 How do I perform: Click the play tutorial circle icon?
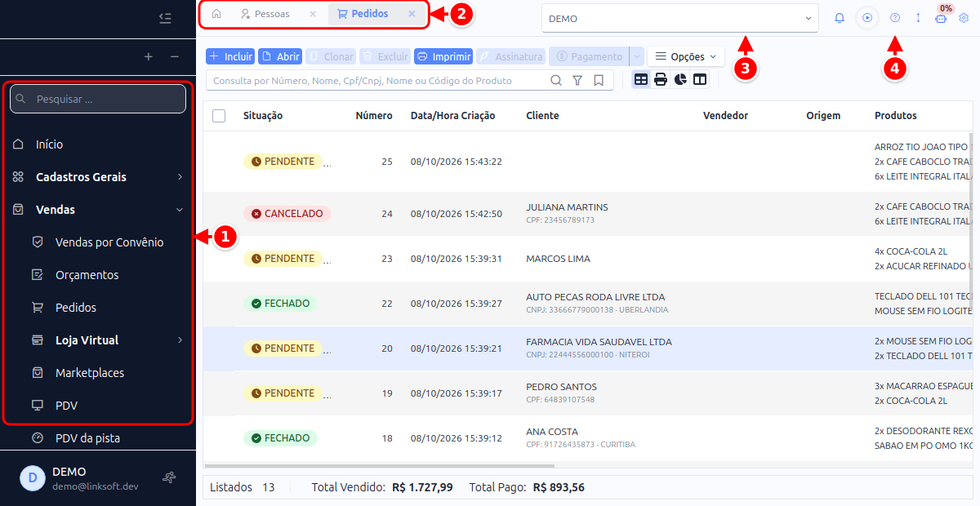click(867, 17)
